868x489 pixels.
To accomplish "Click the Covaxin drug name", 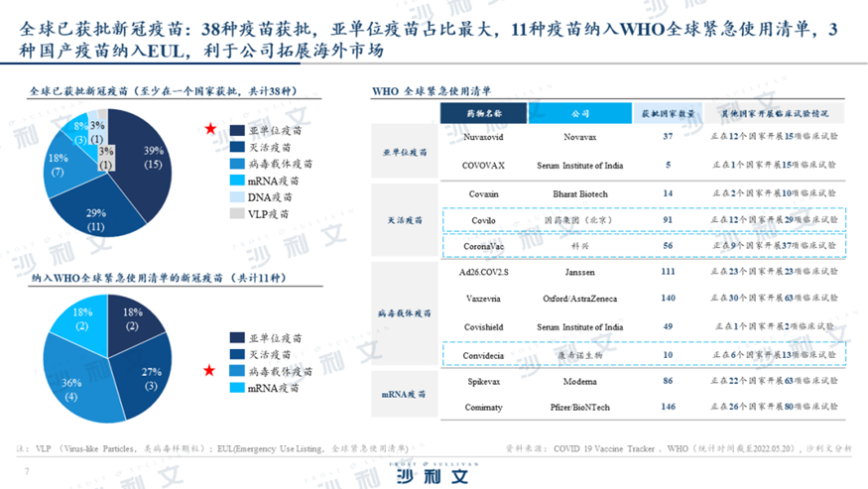I will pyautogui.click(x=483, y=193).
